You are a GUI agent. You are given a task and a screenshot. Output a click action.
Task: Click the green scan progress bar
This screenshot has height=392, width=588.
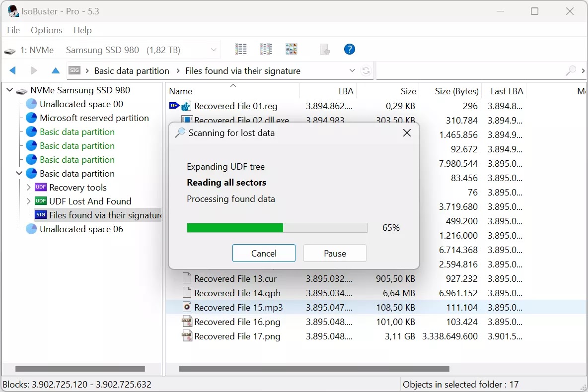pyautogui.click(x=233, y=228)
